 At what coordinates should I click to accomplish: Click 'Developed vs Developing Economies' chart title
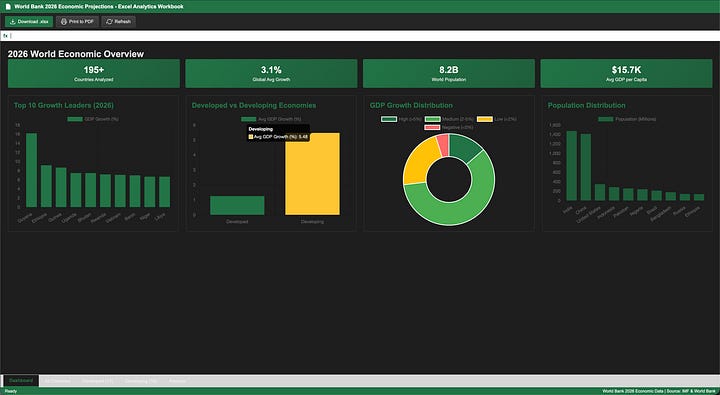(254, 105)
